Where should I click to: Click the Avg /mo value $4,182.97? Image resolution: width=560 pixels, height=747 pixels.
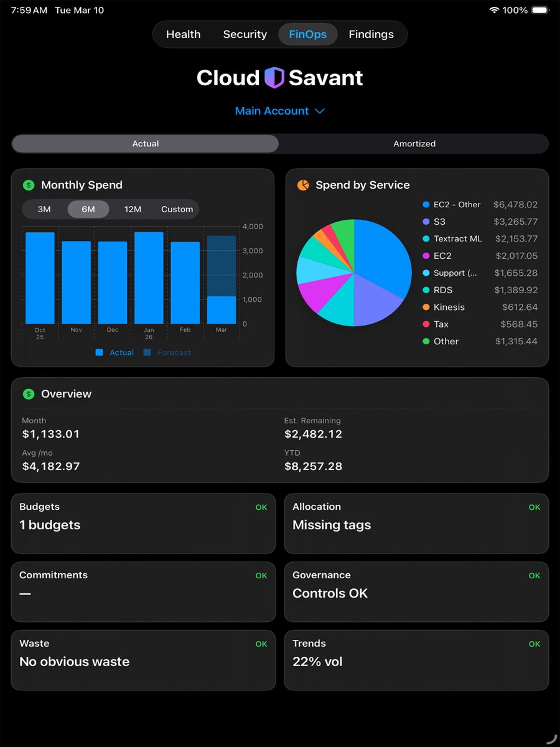51,466
